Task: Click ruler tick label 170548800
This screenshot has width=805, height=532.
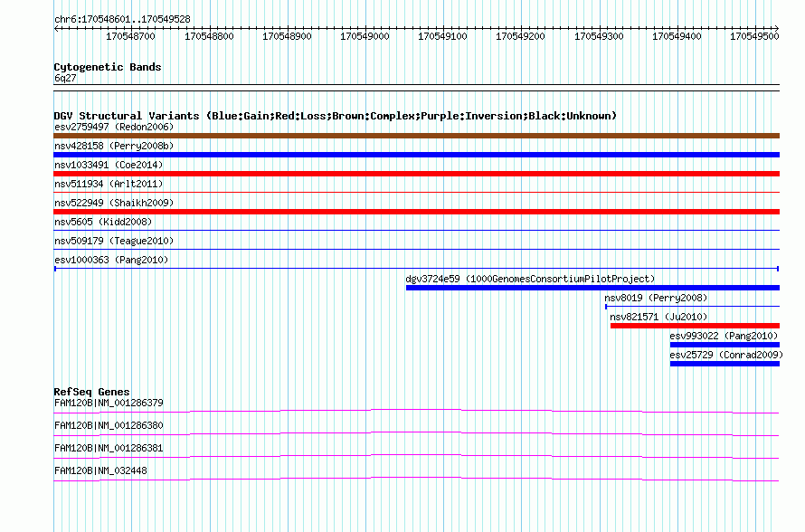Action: (x=209, y=36)
